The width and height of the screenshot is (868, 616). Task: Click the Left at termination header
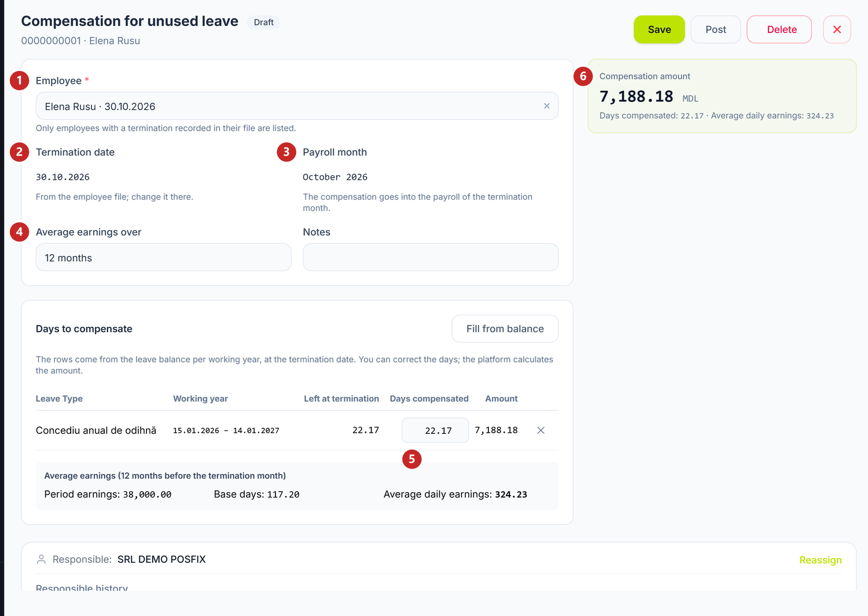point(341,399)
